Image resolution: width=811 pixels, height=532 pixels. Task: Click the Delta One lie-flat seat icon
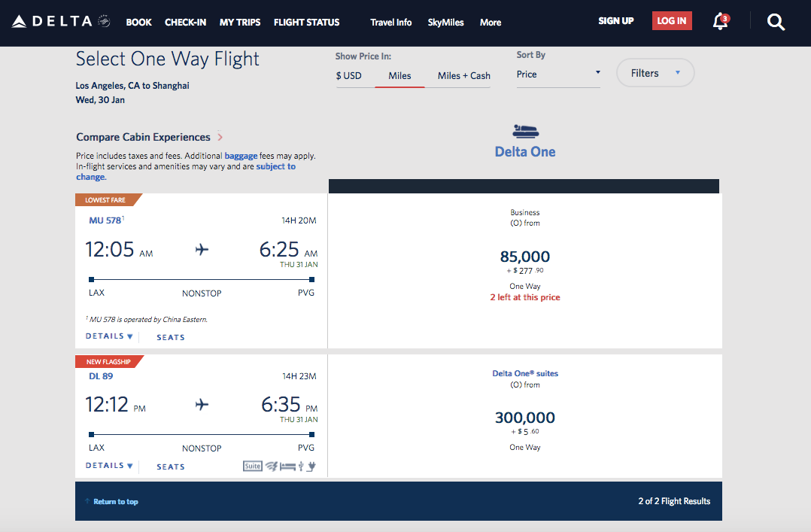tap(525, 130)
